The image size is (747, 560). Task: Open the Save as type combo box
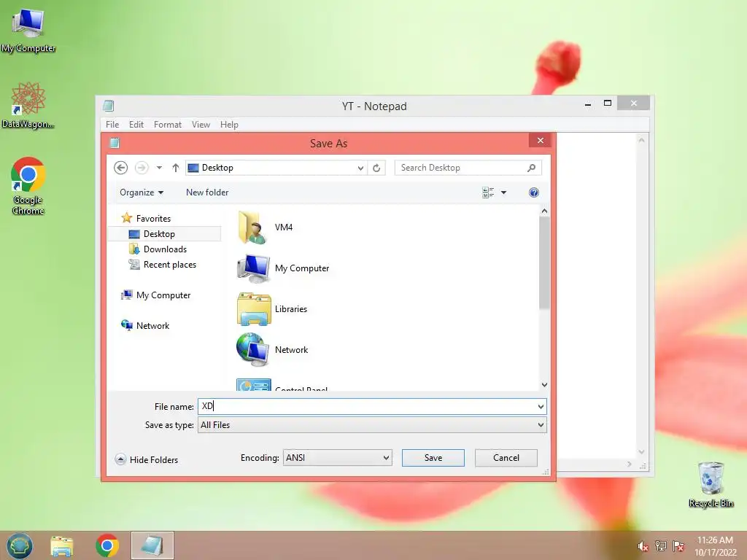coord(372,425)
